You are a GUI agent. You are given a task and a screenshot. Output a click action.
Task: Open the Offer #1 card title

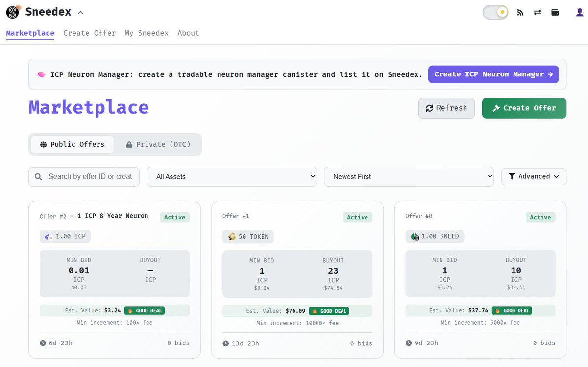(x=236, y=216)
